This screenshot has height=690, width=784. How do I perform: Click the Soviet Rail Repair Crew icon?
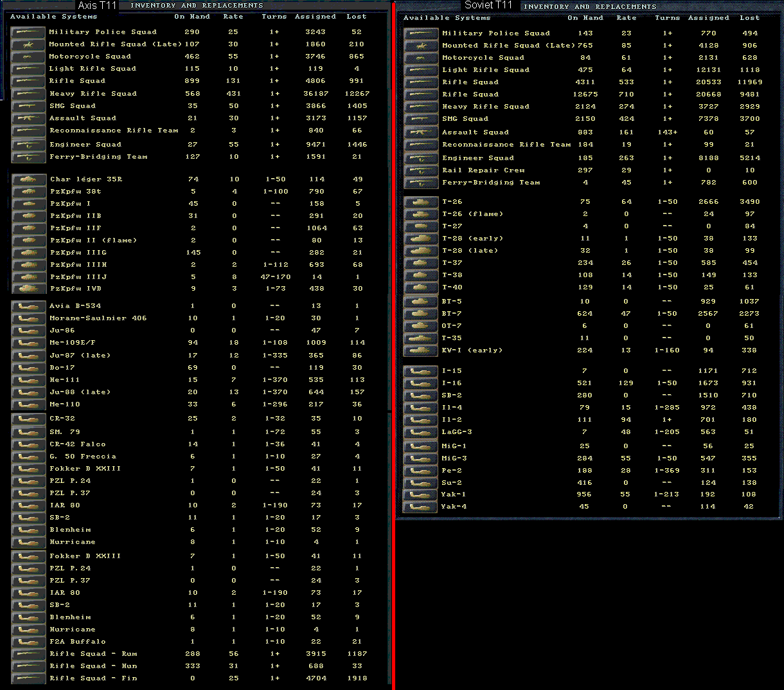pyautogui.click(x=420, y=170)
